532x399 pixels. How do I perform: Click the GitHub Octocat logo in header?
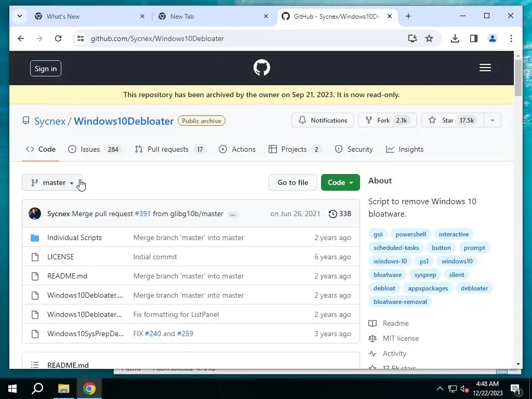(x=262, y=68)
